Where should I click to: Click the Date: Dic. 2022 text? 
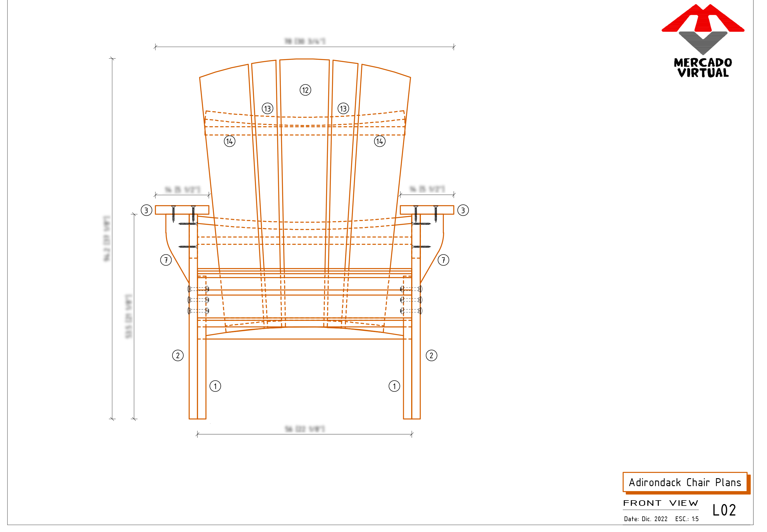pyautogui.click(x=645, y=519)
